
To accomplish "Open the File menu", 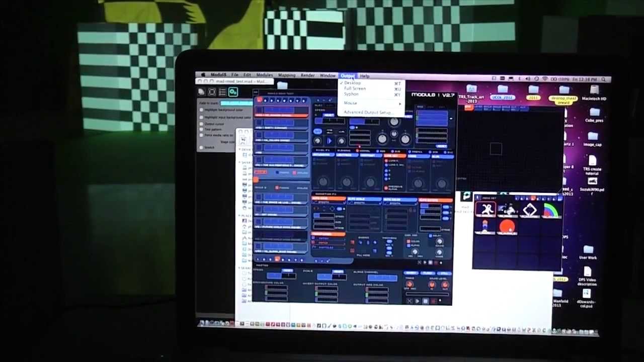I will tap(235, 75).
